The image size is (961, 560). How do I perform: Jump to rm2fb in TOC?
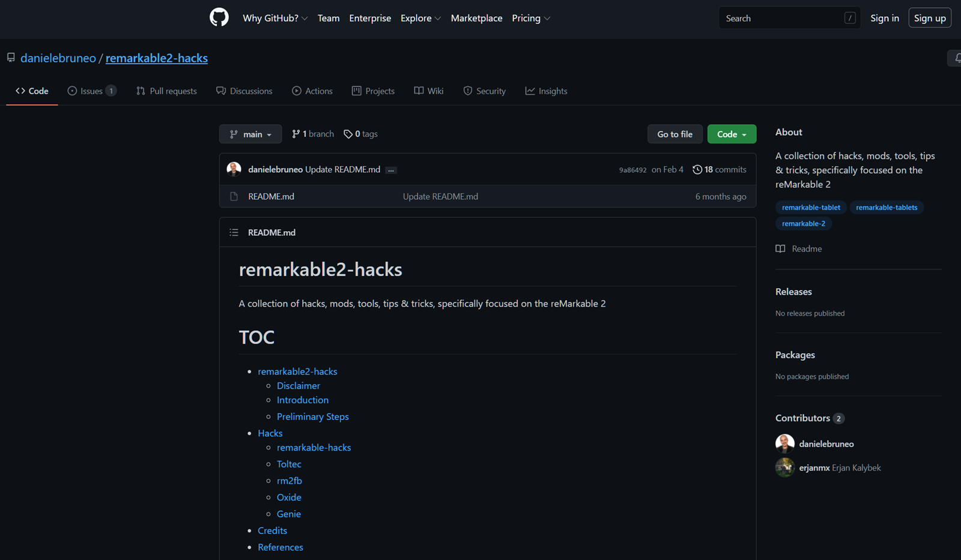[290, 481]
